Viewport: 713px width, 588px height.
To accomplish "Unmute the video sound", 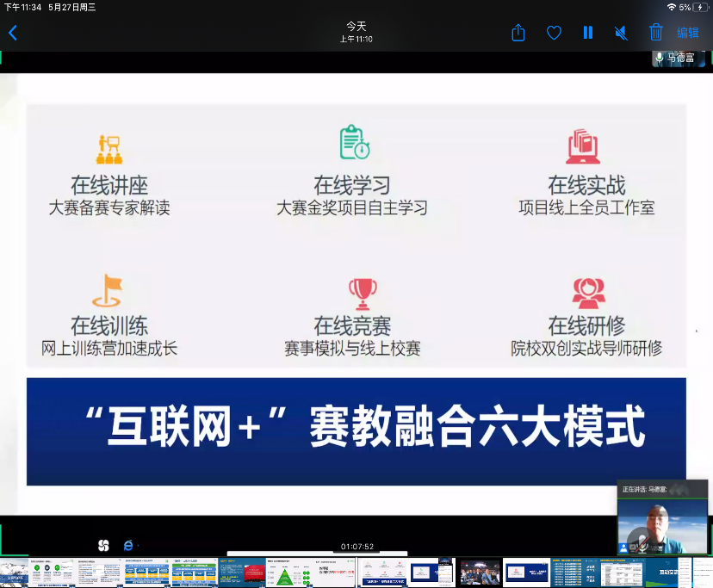I will [621, 33].
